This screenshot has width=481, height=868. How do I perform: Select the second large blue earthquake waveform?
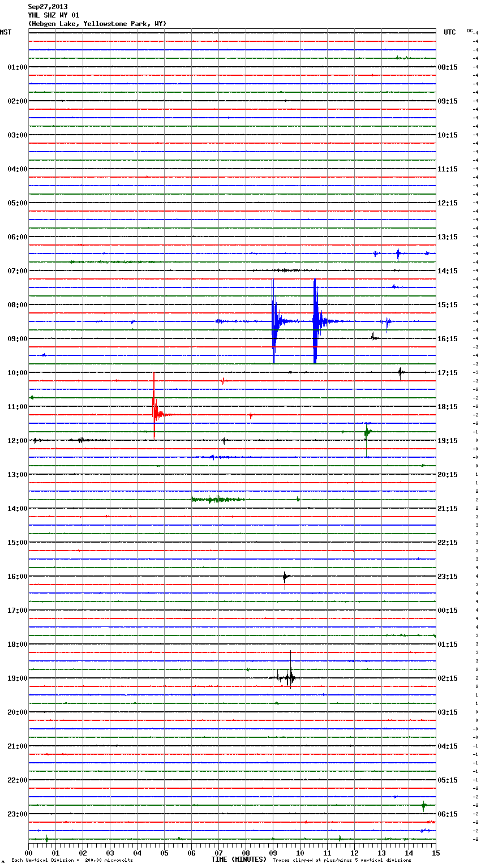[x=316, y=321]
